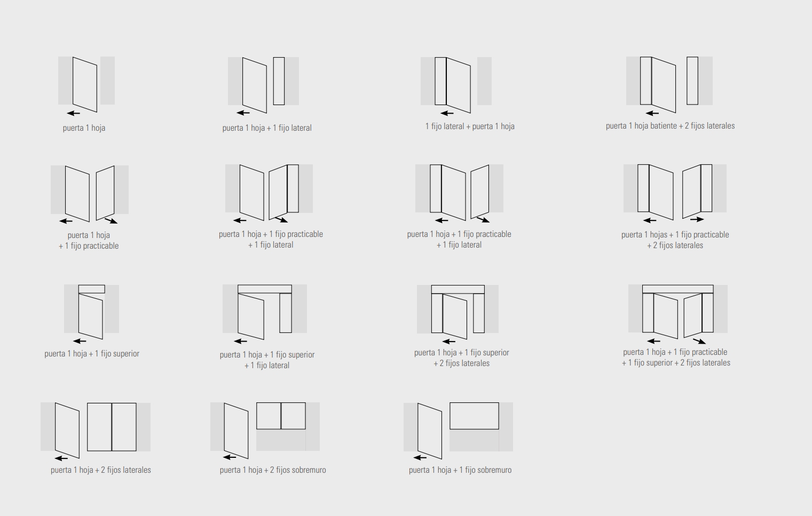Viewport: 812px width, 516px height.
Task: Click the 'puerta 1 hojas + 1 fijo practicable + 2 fijos laterales' diagram
Action: (x=675, y=192)
